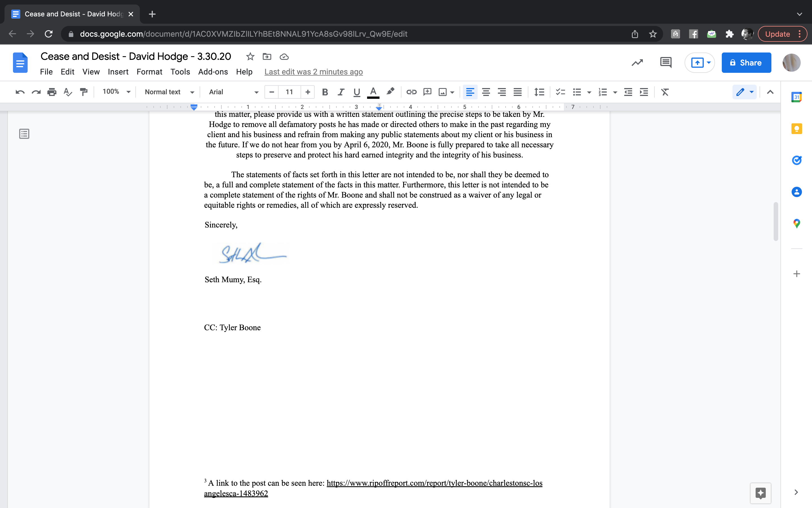Open the Last edit was 2 minutes ago link
The height and width of the screenshot is (508, 812).
(x=314, y=72)
